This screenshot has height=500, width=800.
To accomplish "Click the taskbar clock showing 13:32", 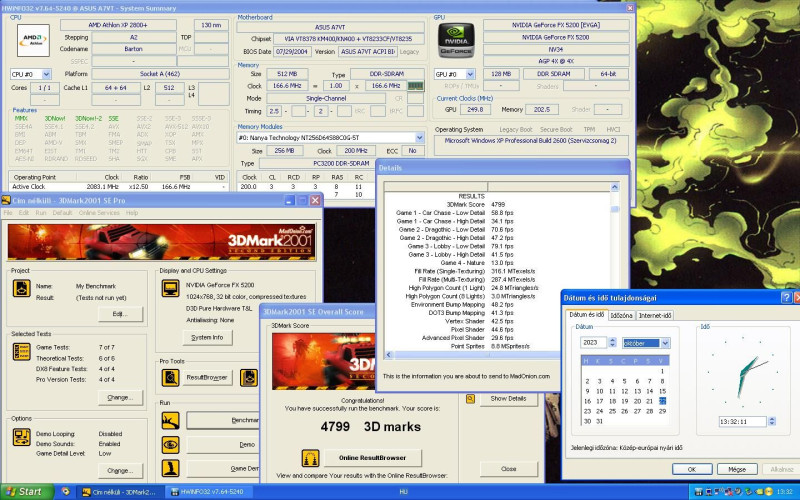I will [x=784, y=492].
